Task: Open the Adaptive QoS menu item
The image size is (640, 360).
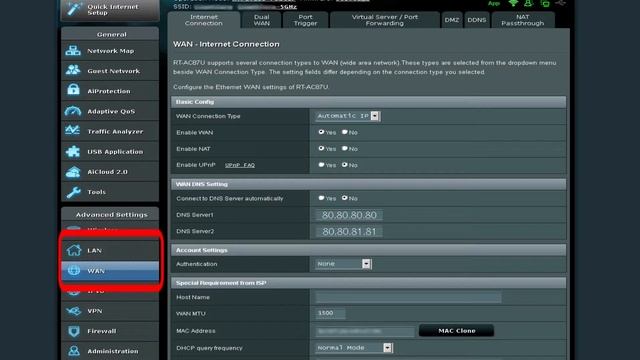Action: [x=110, y=111]
